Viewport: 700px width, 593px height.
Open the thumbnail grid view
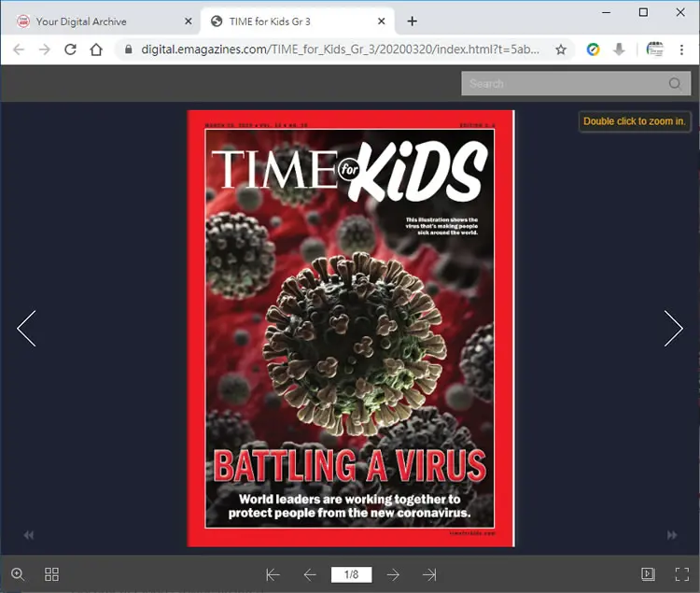(x=51, y=574)
